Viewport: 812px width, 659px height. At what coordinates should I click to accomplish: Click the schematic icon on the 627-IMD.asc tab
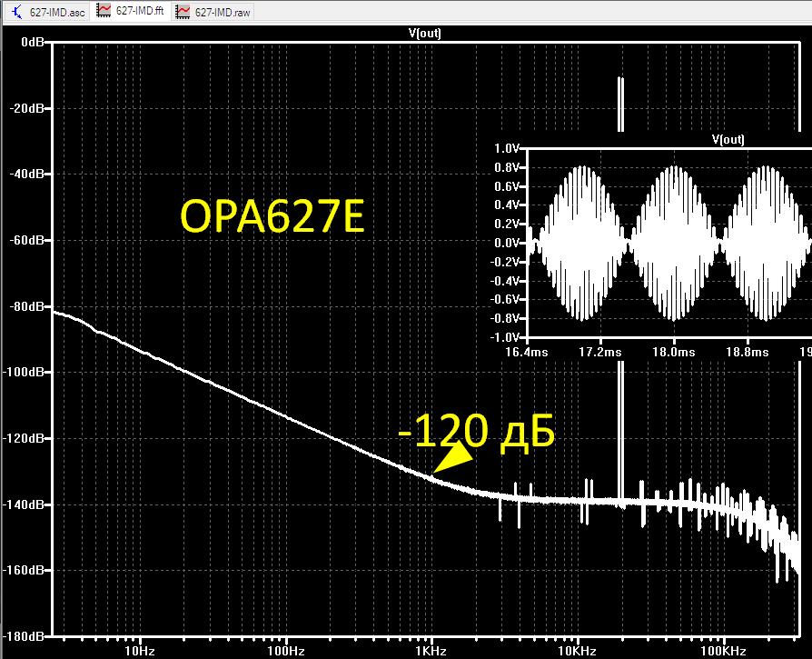click(x=17, y=12)
